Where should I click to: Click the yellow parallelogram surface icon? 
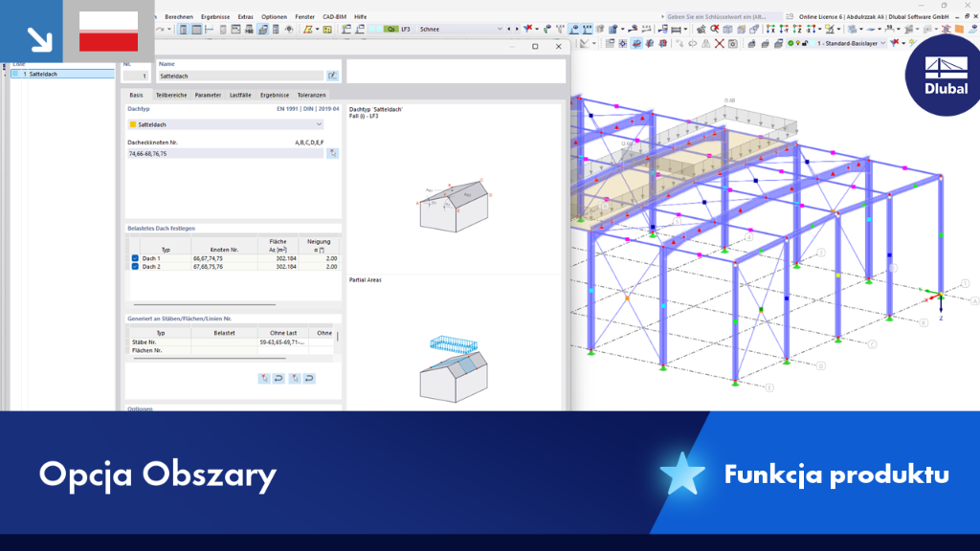[307, 29]
